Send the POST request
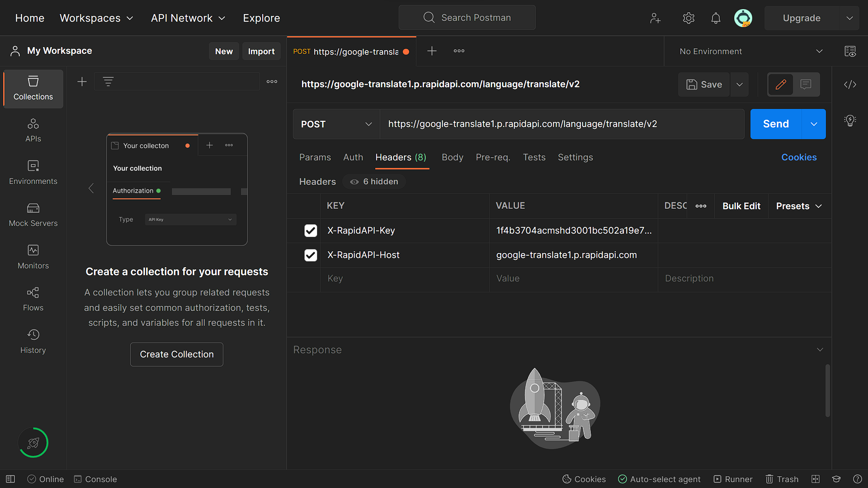868x488 pixels. point(776,124)
